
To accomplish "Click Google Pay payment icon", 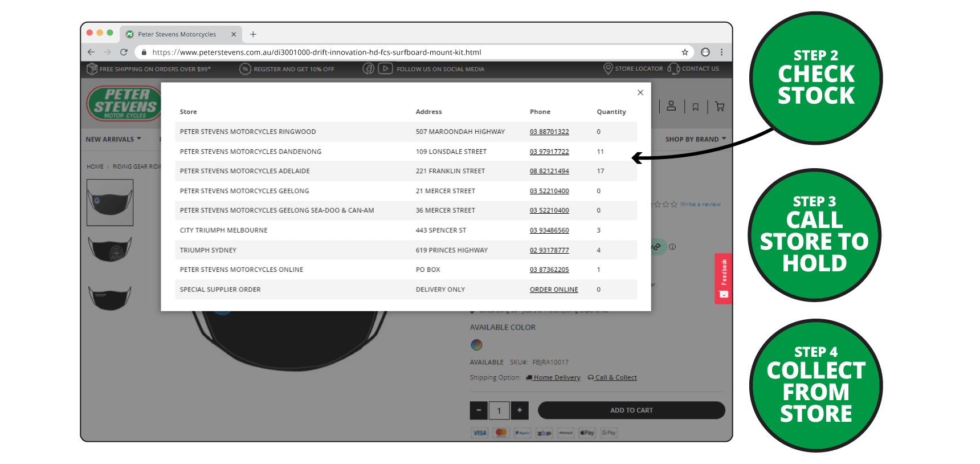I will 609,433.
